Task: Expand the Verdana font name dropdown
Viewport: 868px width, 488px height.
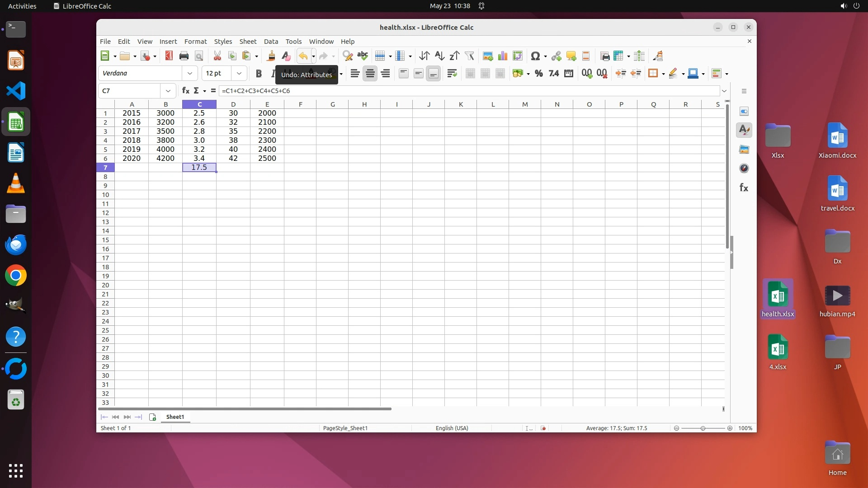Action: tap(190, 73)
